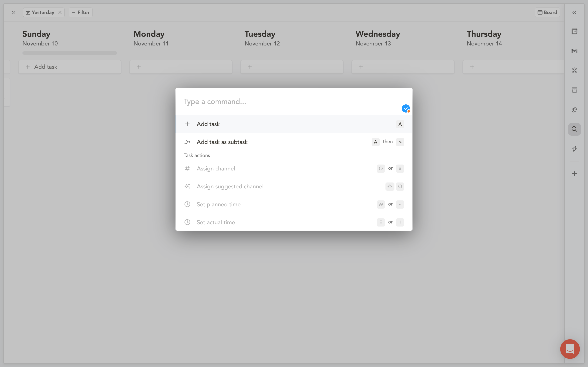
Task: Click Add task button under Sunday
Action: pos(70,67)
